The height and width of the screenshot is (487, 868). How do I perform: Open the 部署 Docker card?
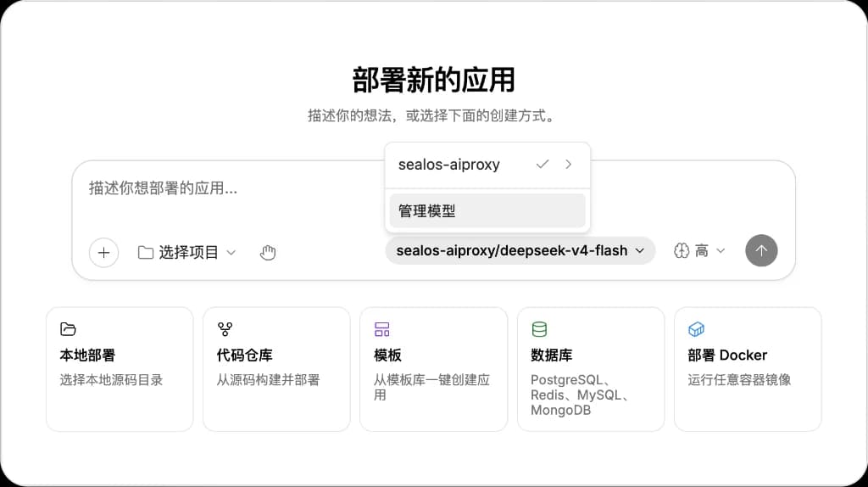point(748,369)
